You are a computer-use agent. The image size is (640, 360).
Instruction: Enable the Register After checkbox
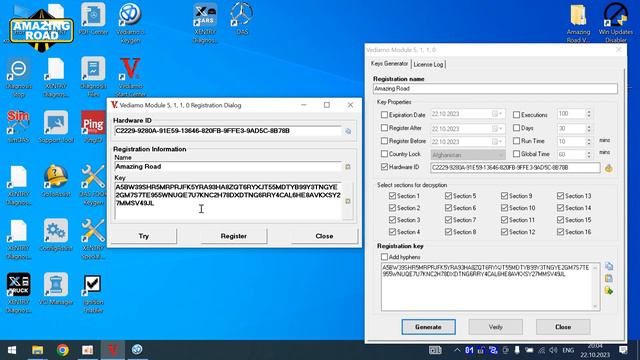click(x=384, y=128)
